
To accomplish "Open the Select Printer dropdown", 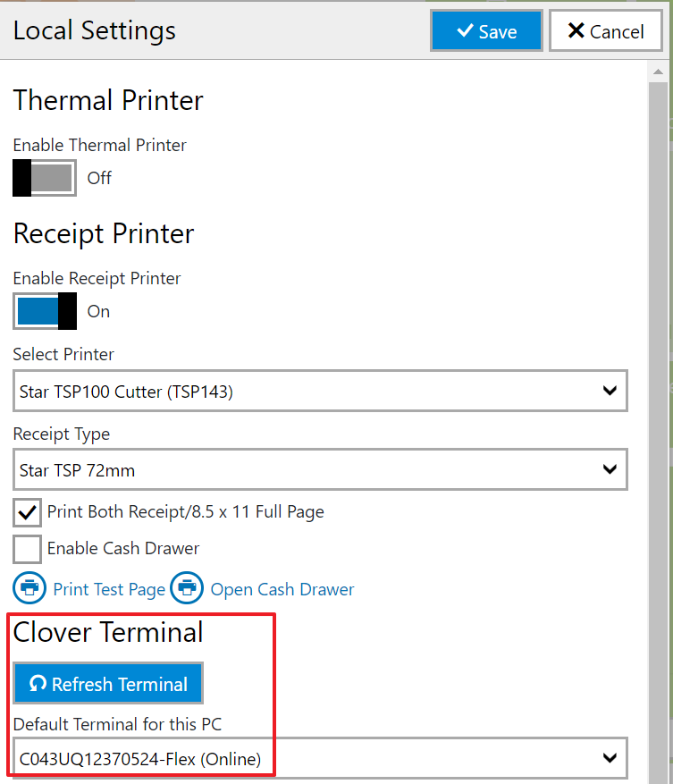I will 320,391.
